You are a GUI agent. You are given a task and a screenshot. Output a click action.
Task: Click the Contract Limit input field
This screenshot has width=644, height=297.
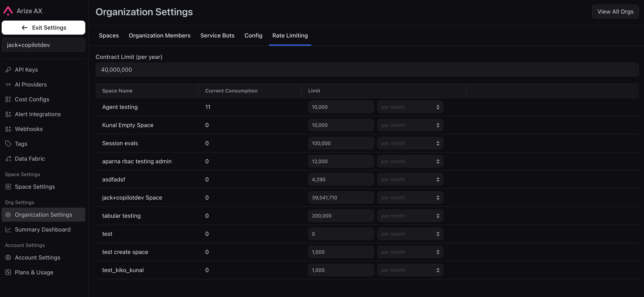point(367,70)
